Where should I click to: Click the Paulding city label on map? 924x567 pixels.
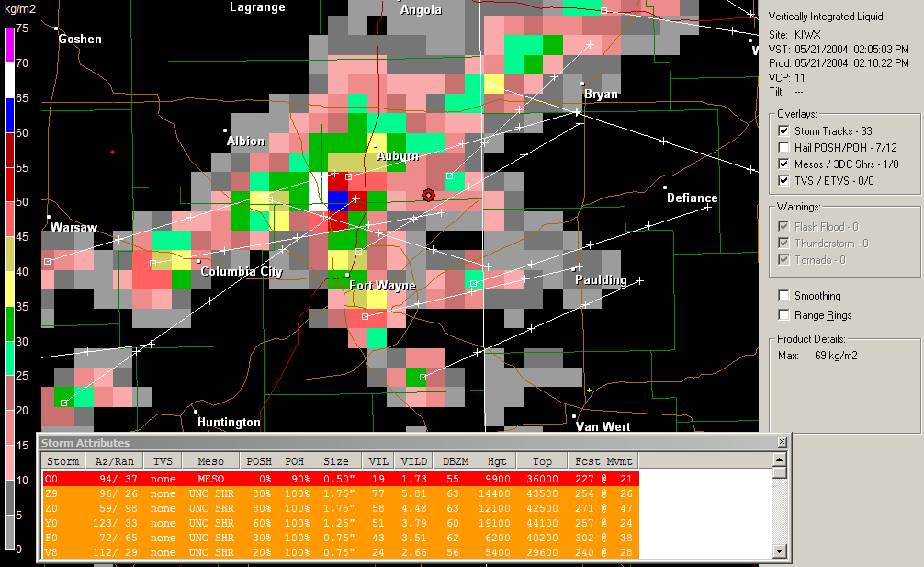pyautogui.click(x=601, y=279)
